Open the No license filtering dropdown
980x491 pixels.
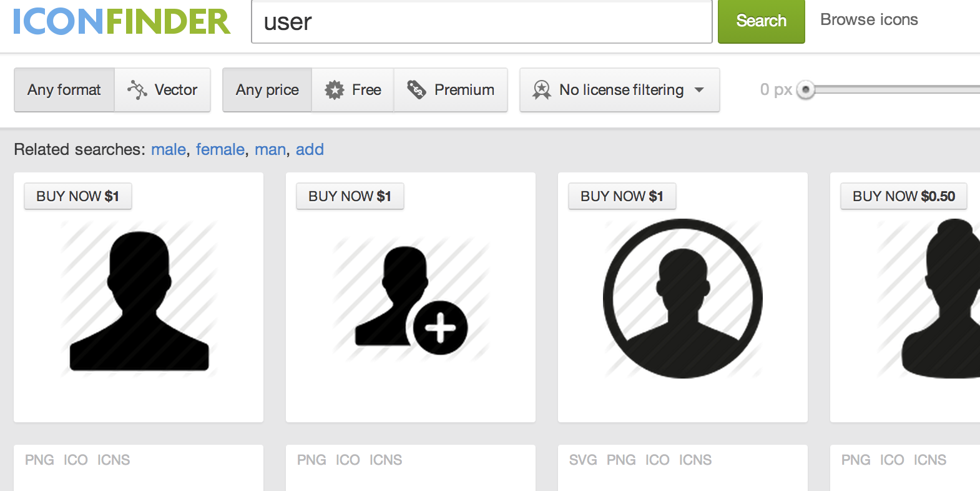619,89
